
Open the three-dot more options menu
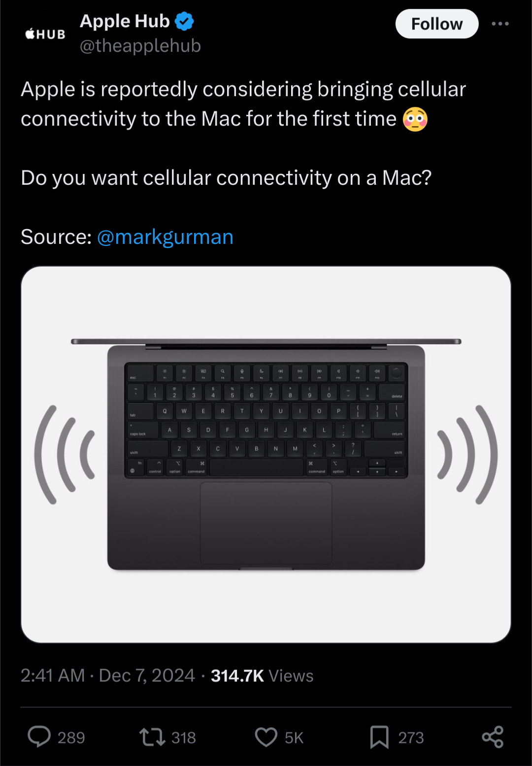coord(500,24)
